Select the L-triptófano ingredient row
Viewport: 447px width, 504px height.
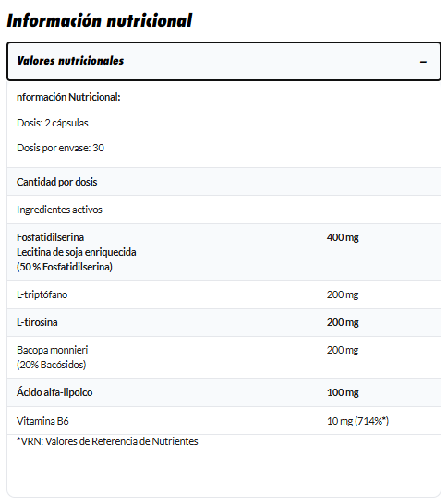[223, 294]
